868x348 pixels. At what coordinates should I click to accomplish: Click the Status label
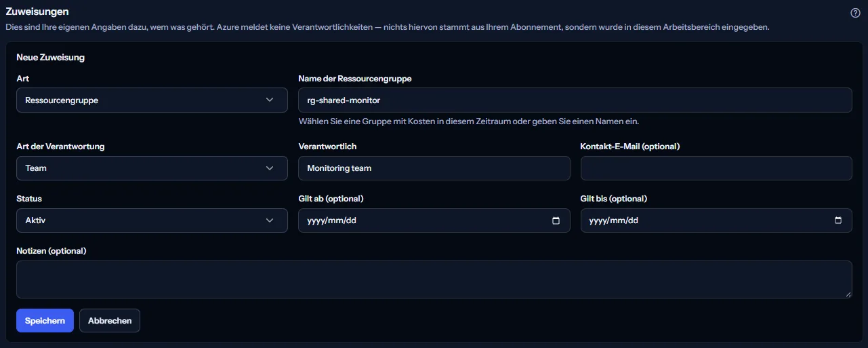29,199
